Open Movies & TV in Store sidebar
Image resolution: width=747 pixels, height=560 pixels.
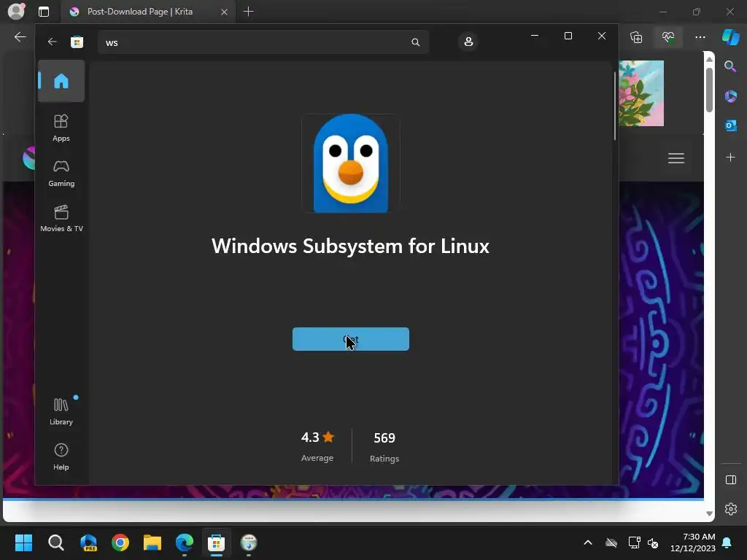point(61,219)
